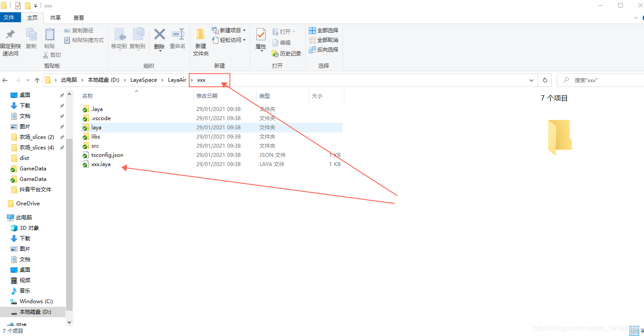
Task: Click LayaAir in the address breadcrumb
Action: click(x=177, y=80)
